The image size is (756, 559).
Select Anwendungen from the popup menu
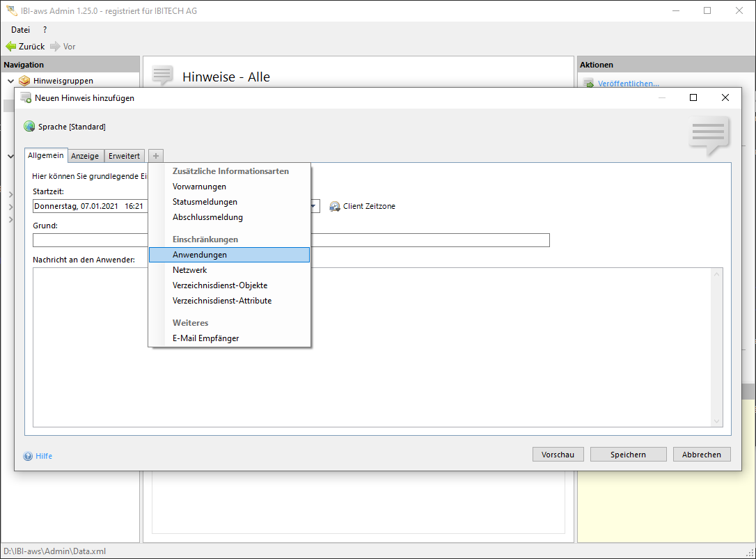(x=200, y=255)
